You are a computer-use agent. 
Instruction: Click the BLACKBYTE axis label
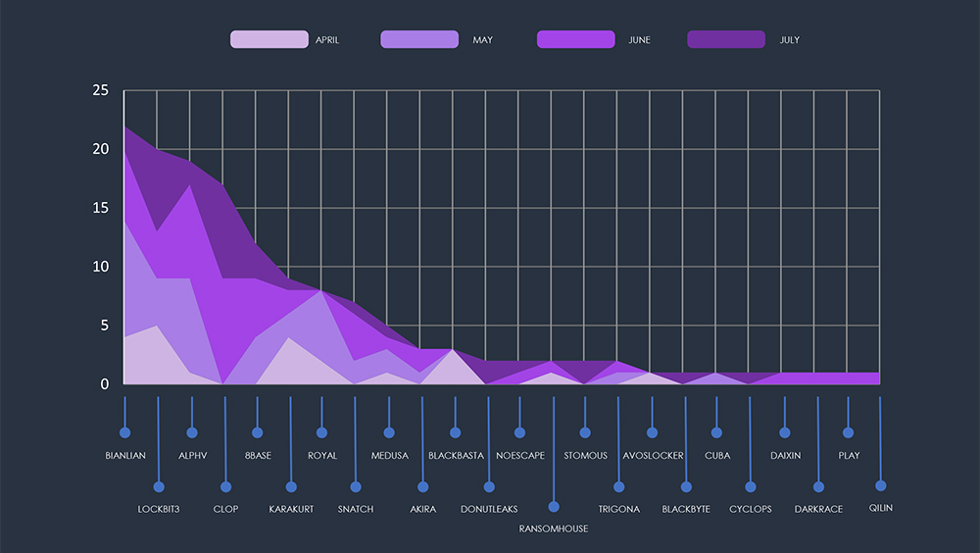686,509
